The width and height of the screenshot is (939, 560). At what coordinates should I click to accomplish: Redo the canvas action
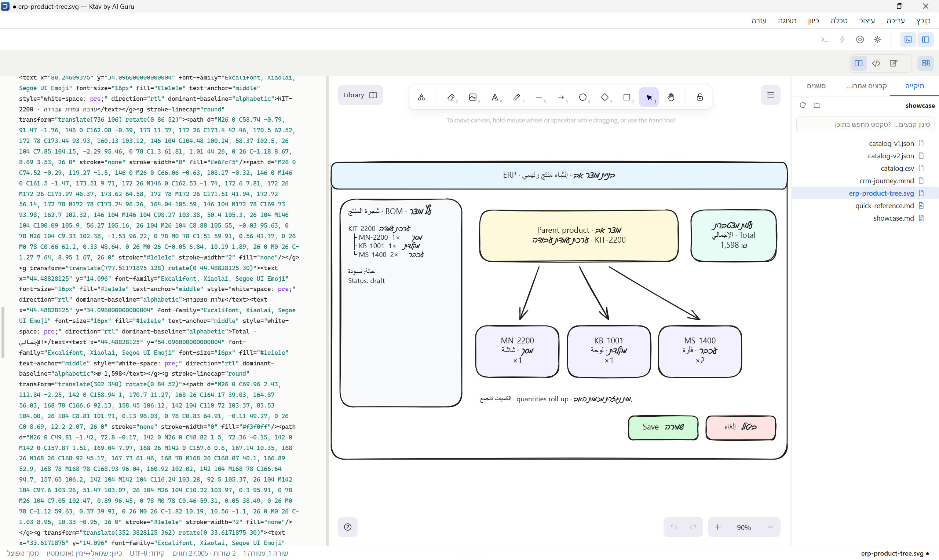(693, 527)
